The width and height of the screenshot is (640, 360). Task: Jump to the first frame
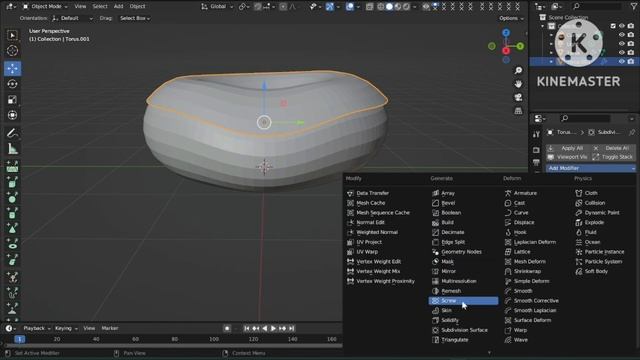[x=247, y=328]
